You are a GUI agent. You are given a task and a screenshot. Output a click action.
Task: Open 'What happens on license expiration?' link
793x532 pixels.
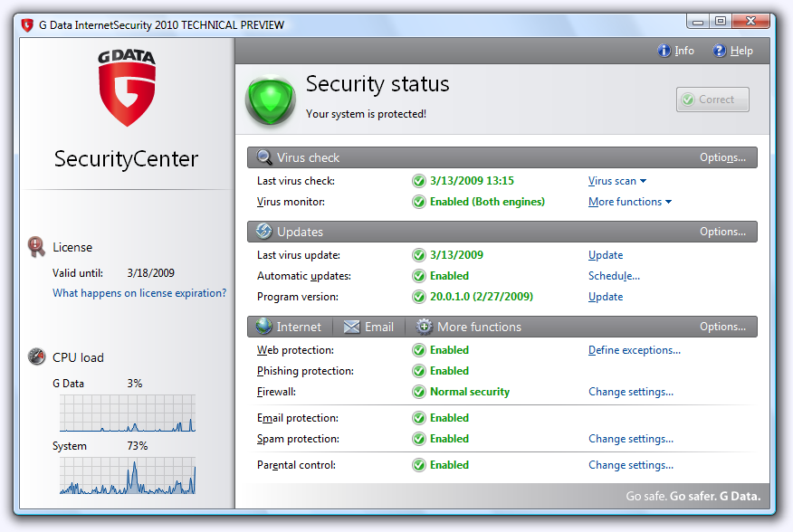[139, 293]
